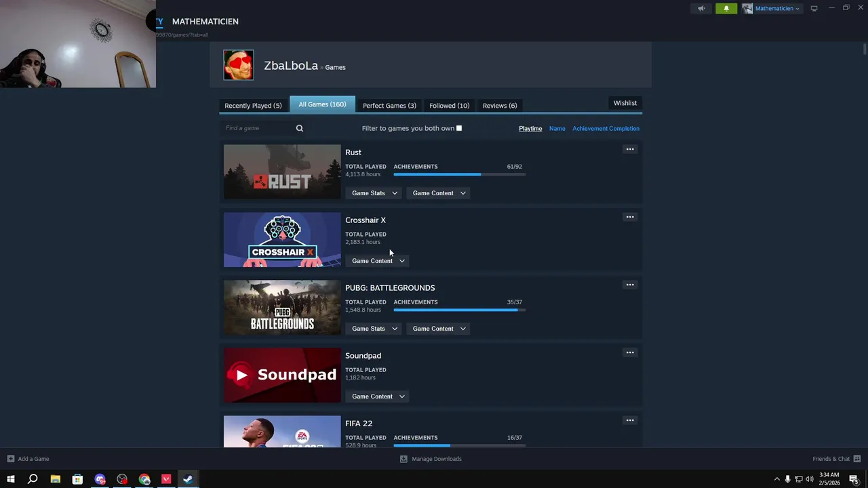Expand Game Content dropdown for PUBG: BATTLEGROUNDS

439,329
